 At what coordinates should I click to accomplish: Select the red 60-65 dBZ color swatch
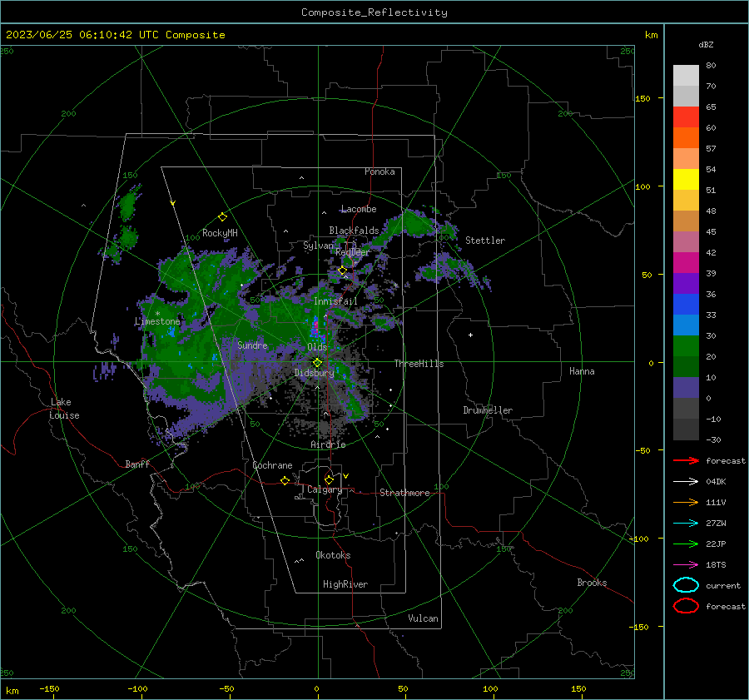686,117
